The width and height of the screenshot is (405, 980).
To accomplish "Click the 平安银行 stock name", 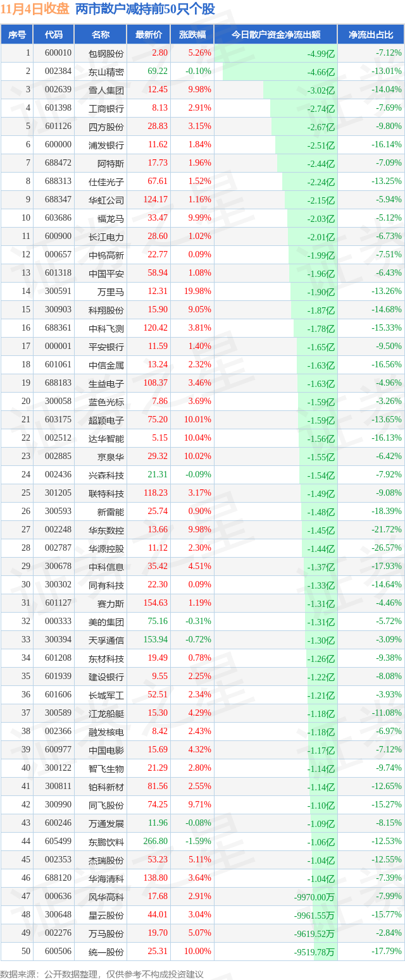I will [x=108, y=347].
